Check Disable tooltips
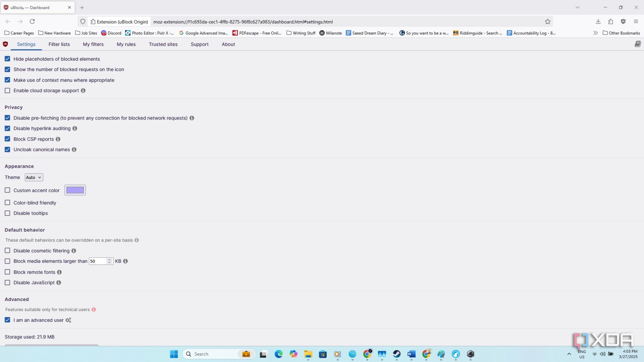Image resolution: width=644 pixels, height=362 pixels. coord(7,213)
